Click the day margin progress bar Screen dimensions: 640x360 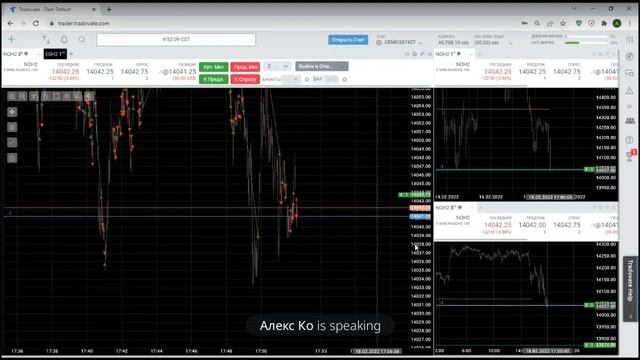[588, 36]
